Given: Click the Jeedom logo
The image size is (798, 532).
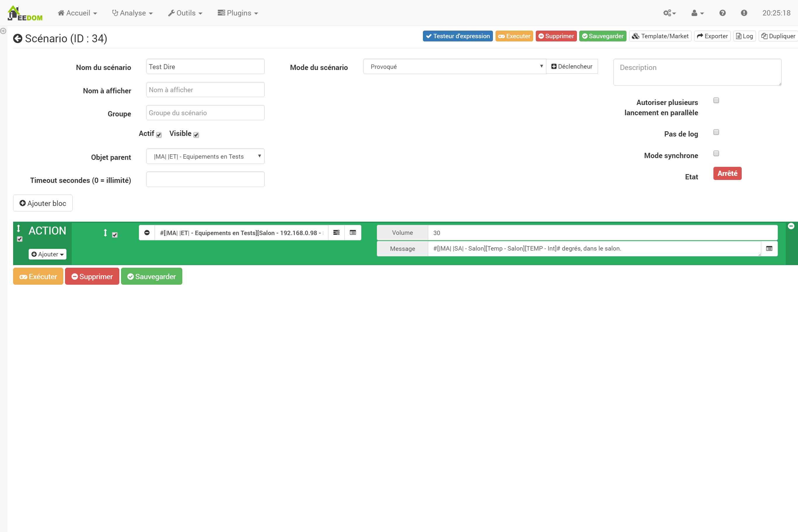Looking at the screenshot, I should (25, 13).
